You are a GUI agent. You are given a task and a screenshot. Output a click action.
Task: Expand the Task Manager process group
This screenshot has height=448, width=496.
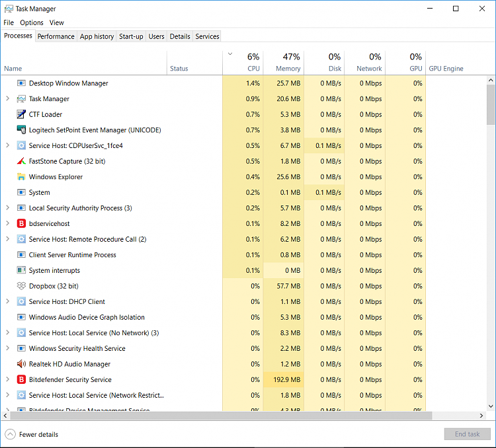point(7,98)
